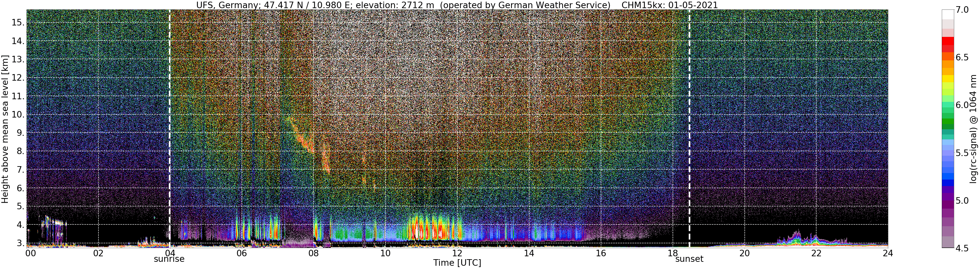The height and width of the screenshot is (269, 980).
Task: Click the x-axis tick label '10'
Action: point(385,253)
